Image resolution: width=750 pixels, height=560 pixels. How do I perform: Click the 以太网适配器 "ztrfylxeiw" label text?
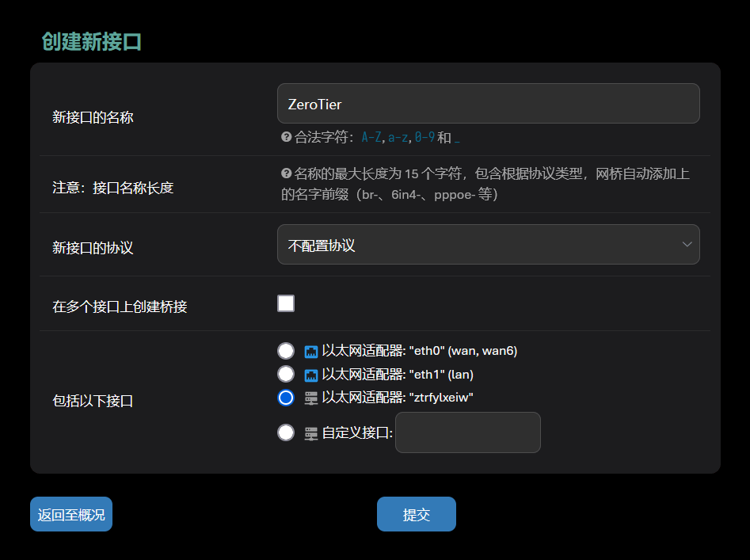coord(397,398)
